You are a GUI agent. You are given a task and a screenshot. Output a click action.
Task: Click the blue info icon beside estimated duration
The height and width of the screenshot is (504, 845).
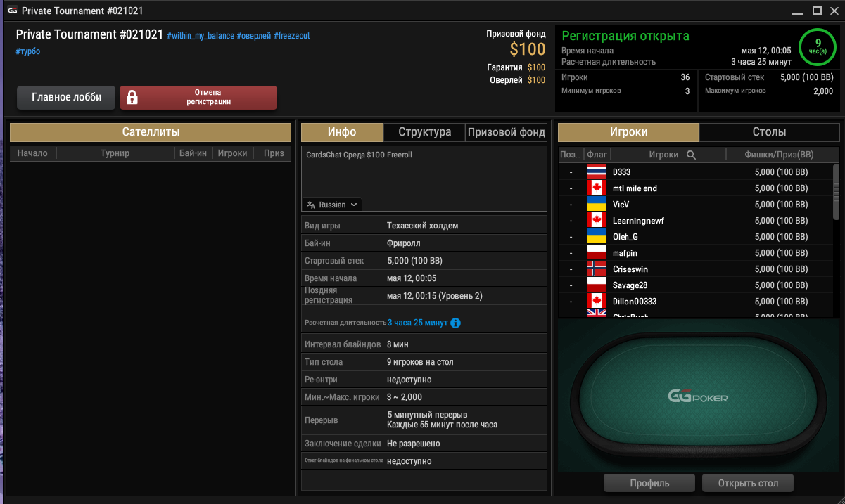click(455, 323)
